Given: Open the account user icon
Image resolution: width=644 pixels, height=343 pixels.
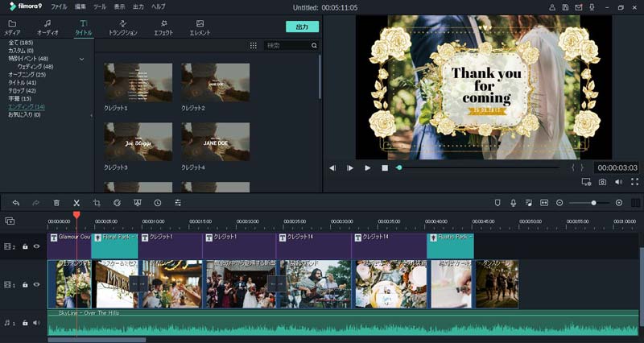Looking at the screenshot, I should click(x=552, y=7).
